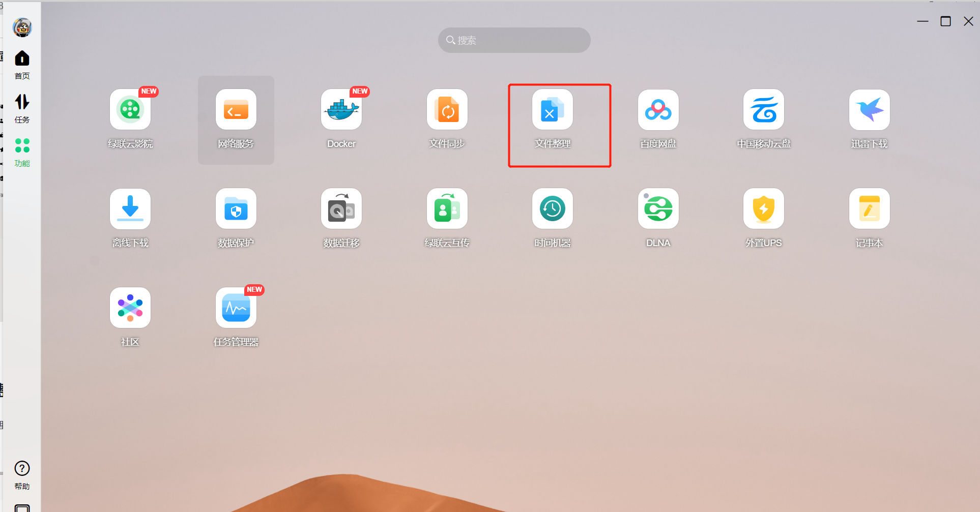Open the 中国移动云盘 app
The height and width of the screenshot is (512, 980).
click(x=764, y=109)
